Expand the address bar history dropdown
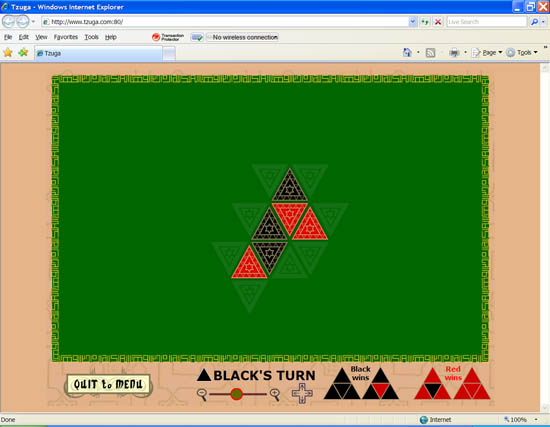 tap(413, 22)
